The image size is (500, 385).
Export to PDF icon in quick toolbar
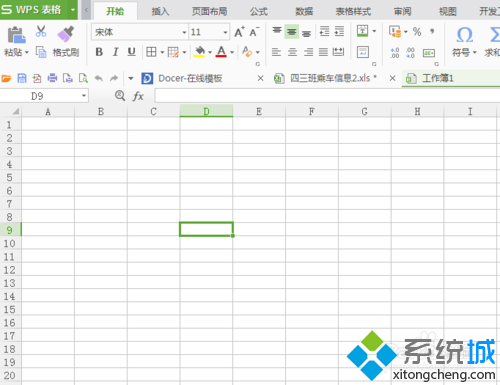point(37,78)
